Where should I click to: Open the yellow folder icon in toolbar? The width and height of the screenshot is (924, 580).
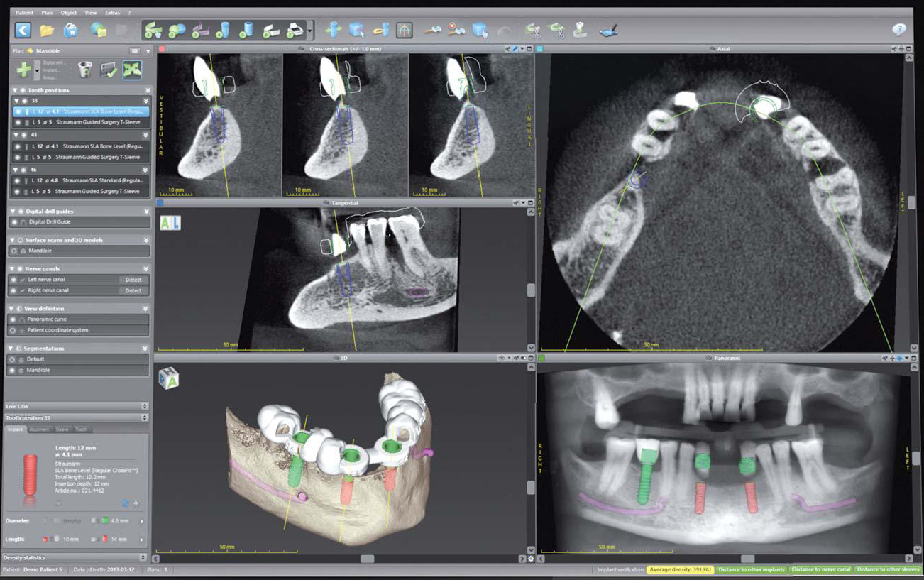(x=47, y=31)
